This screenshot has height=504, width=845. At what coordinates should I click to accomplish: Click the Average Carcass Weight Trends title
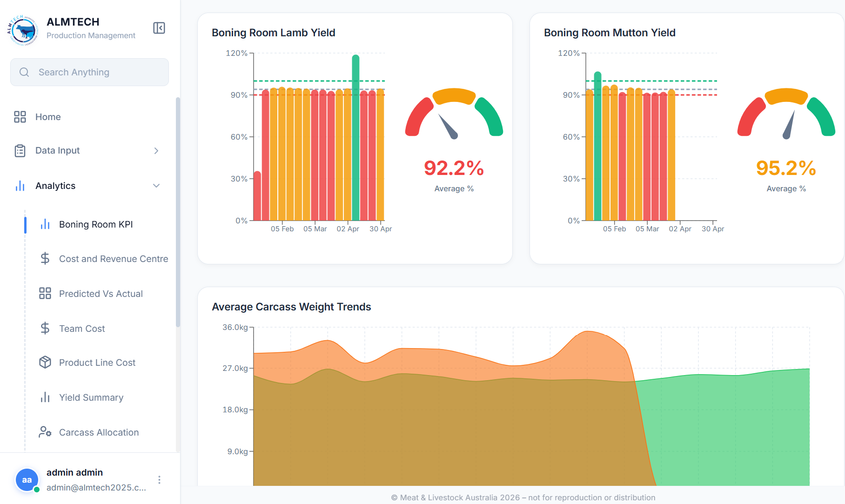click(291, 307)
